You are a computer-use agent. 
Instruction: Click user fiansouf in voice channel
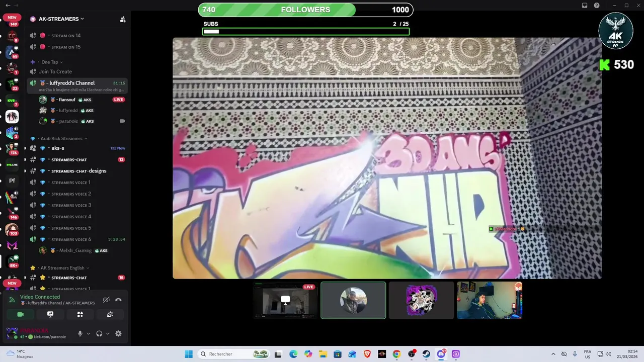click(66, 100)
